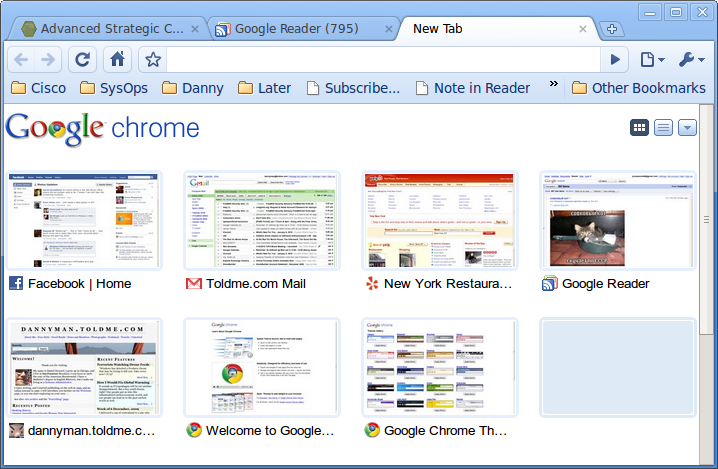
Task: Expand hidden bookmarks overflow chevron
Action: [x=554, y=85]
